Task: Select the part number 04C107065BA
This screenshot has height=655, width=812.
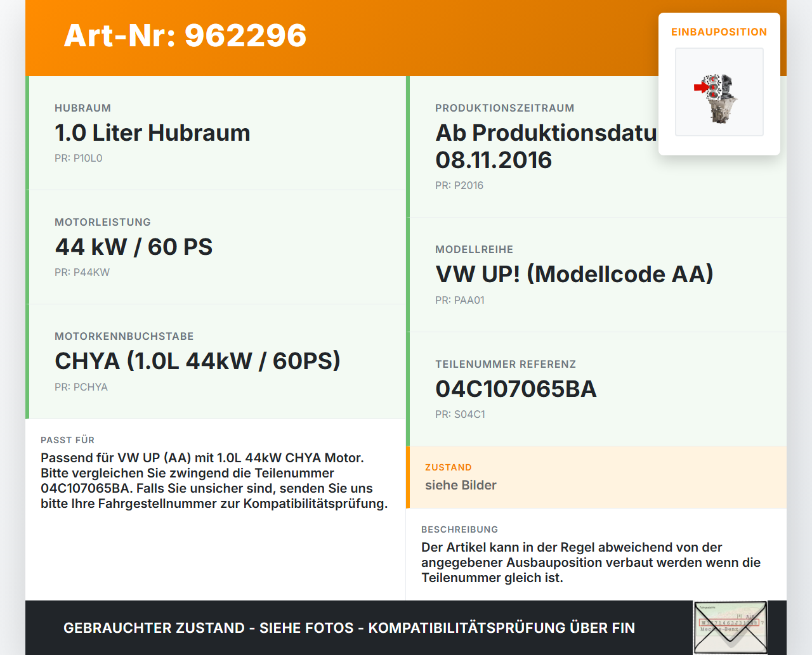Action: [516, 389]
